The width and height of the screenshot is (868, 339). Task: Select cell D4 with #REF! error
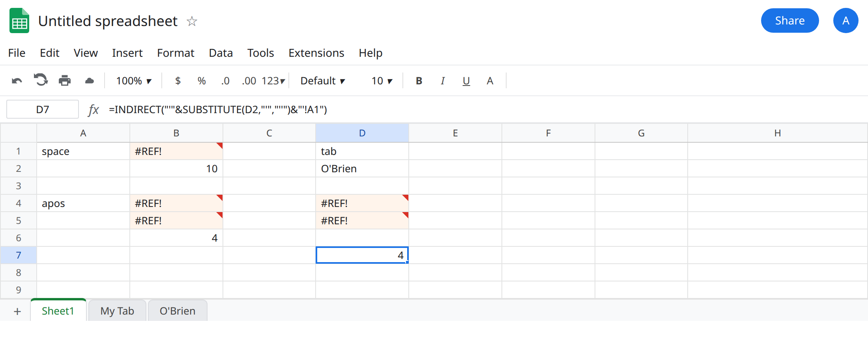click(x=362, y=203)
